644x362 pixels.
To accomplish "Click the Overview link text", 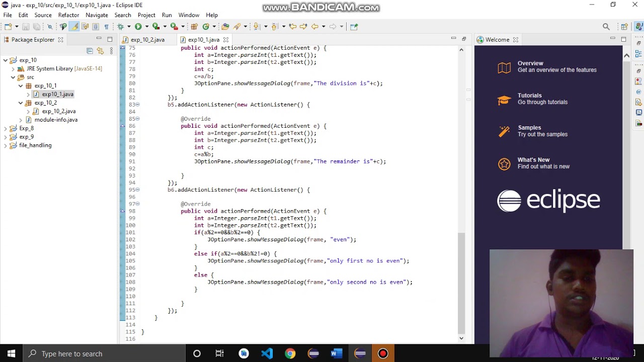I will coord(530,63).
